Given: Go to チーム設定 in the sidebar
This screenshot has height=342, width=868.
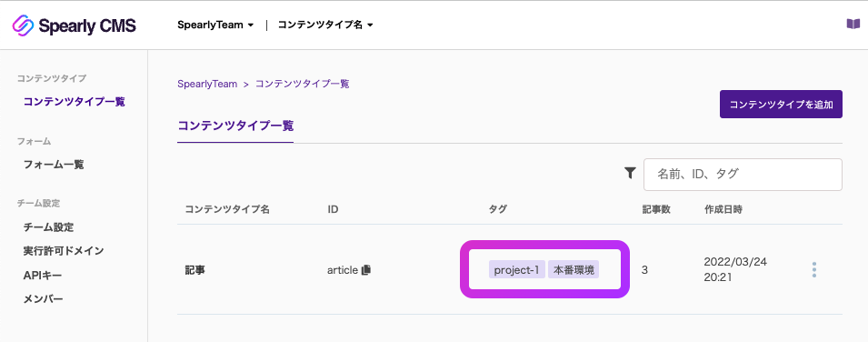Looking at the screenshot, I should click(x=49, y=227).
